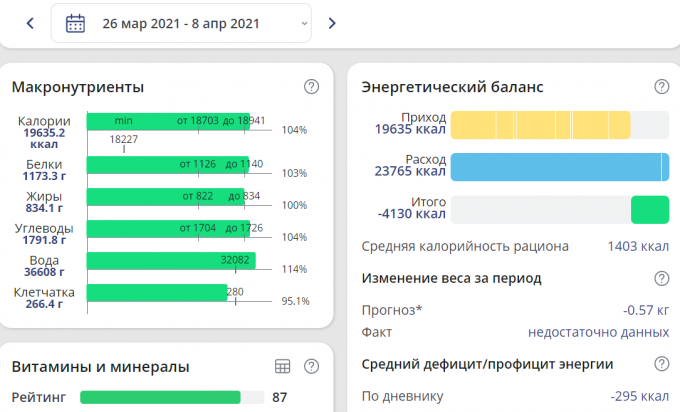
Task: Open help for Энергетический баланс panel
Action: coord(661,87)
